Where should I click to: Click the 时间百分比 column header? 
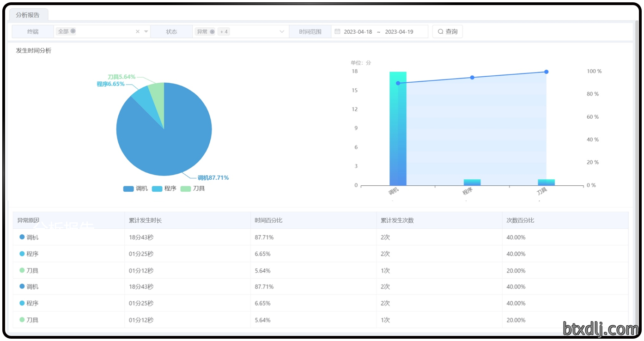pyautogui.click(x=268, y=220)
